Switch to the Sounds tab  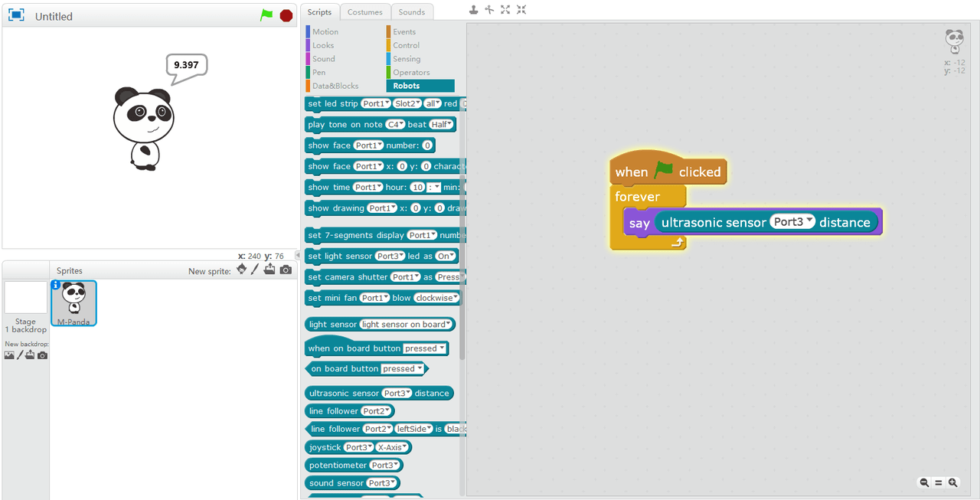pos(412,11)
